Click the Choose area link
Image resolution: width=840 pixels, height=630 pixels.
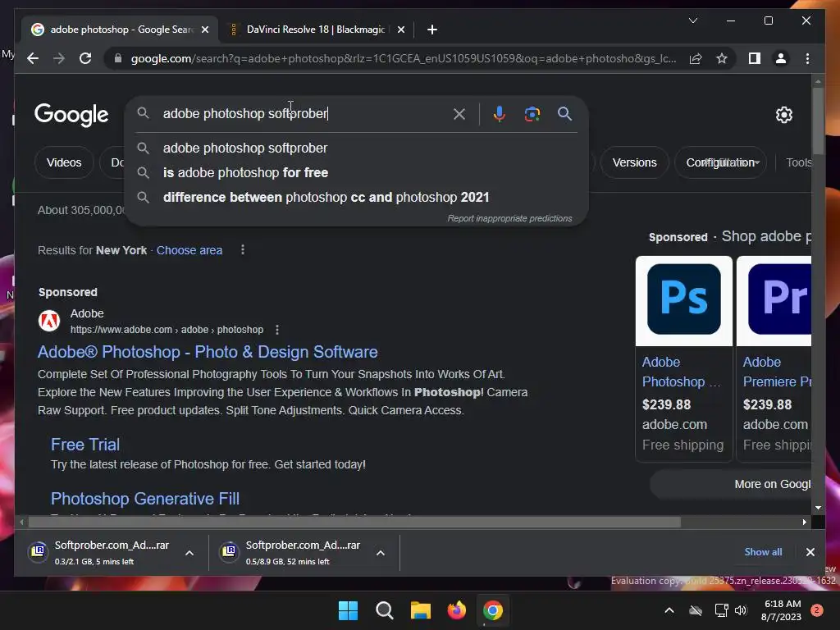click(x=189, y=250)
